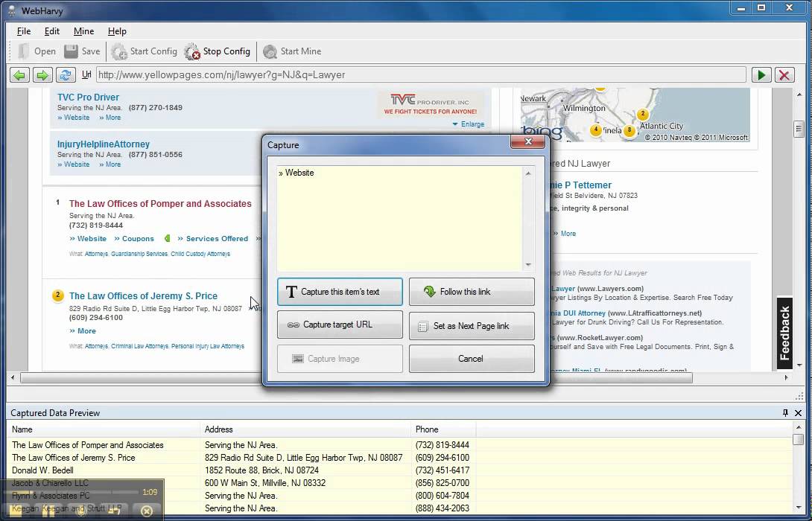Click Set as Next Page link button
Viewport: 812px width, 521px height.
[472, 325]
